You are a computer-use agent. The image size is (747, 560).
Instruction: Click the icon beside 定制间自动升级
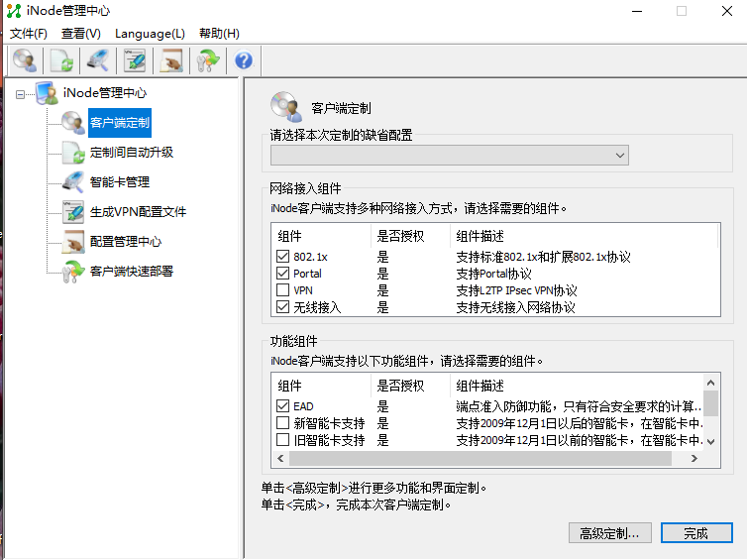coord(73,153)
